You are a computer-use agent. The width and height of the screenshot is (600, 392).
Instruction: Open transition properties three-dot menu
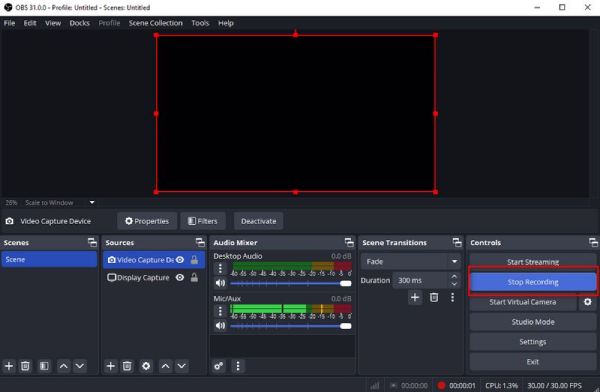(x=452, y=297)
